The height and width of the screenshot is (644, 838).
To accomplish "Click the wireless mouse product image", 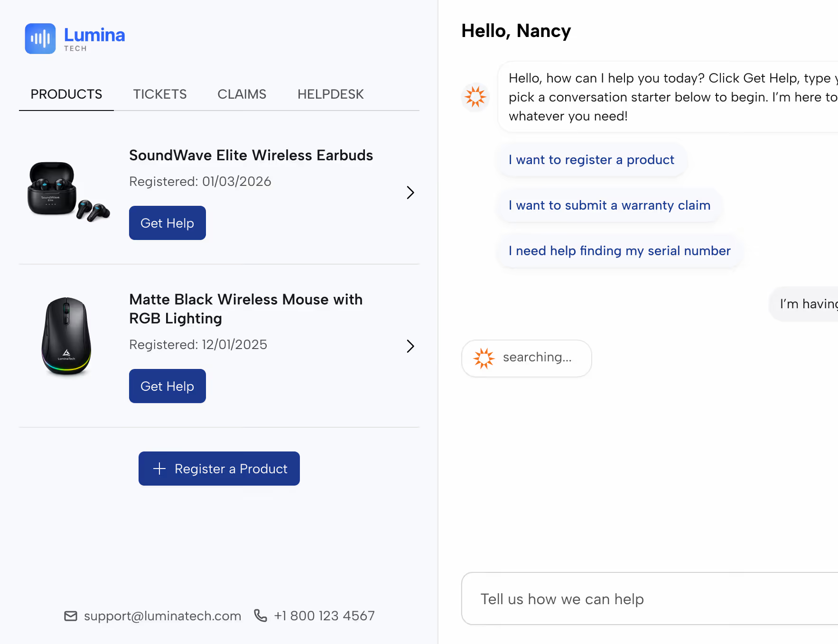I will point(66,337).
